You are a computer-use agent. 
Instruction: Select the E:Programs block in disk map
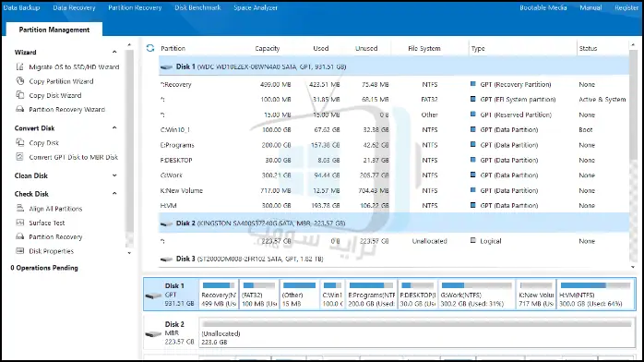pyautogui.click(x=371, y=295)
